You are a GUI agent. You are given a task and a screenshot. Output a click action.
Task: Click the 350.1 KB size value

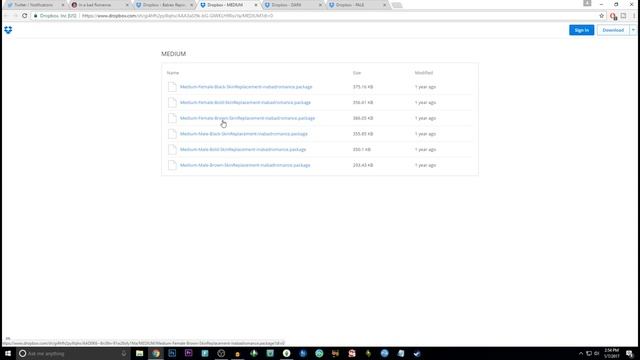click(x=362, y=149)
